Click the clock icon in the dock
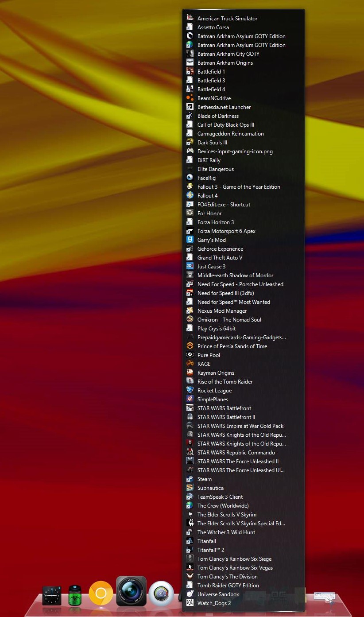The width and height of the screenshot is (364, 617). pos(52,595)
